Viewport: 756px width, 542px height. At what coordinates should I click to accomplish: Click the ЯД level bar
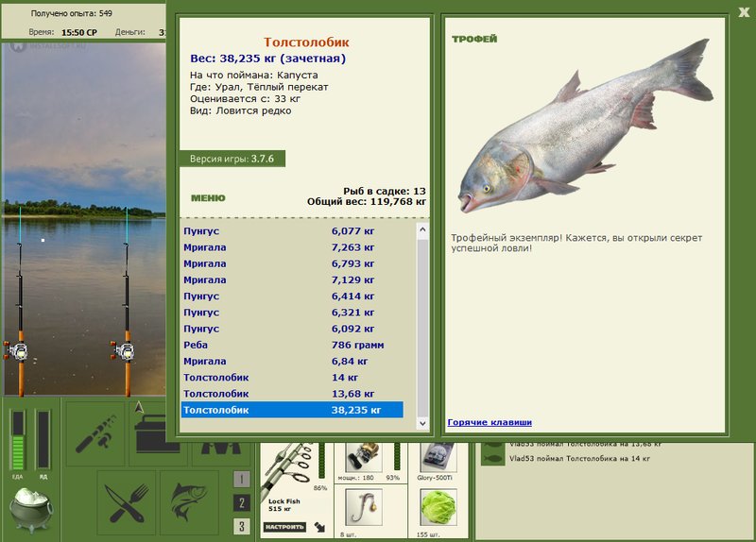43,440
